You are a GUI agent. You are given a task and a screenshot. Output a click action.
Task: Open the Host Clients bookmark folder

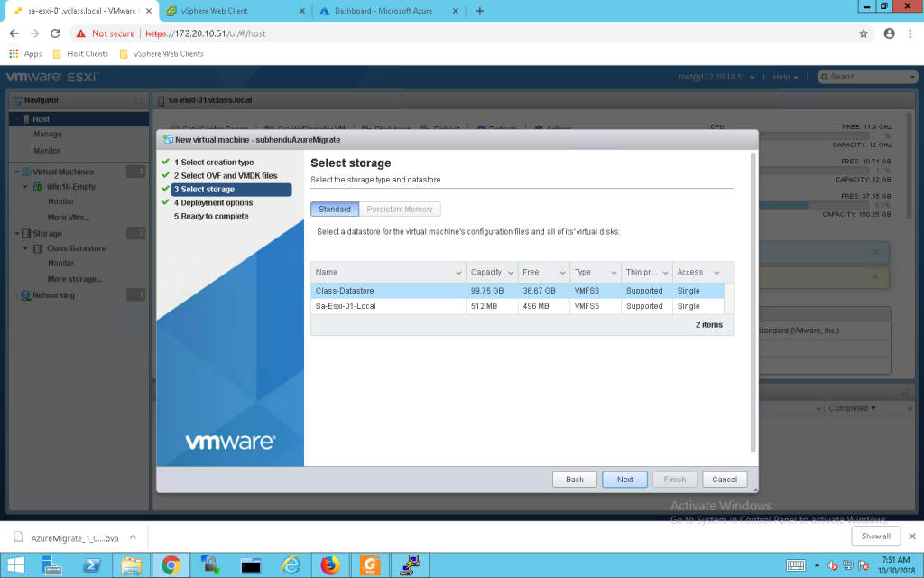coord(80,53)
